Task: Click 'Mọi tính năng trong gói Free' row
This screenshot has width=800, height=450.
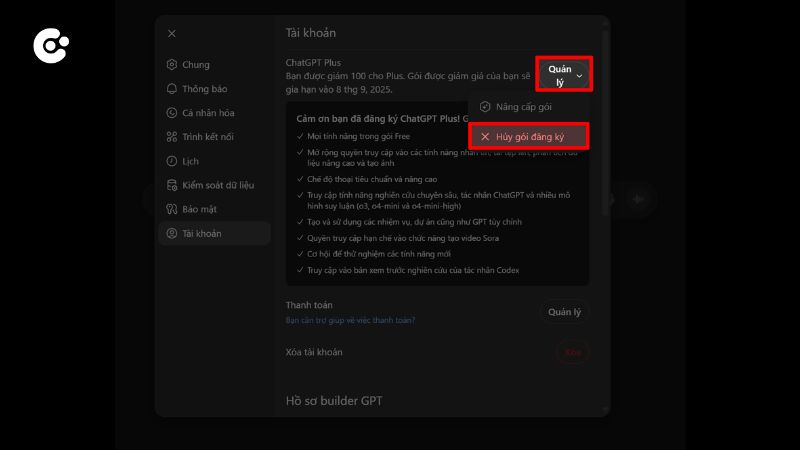Action: pos(354,137)
